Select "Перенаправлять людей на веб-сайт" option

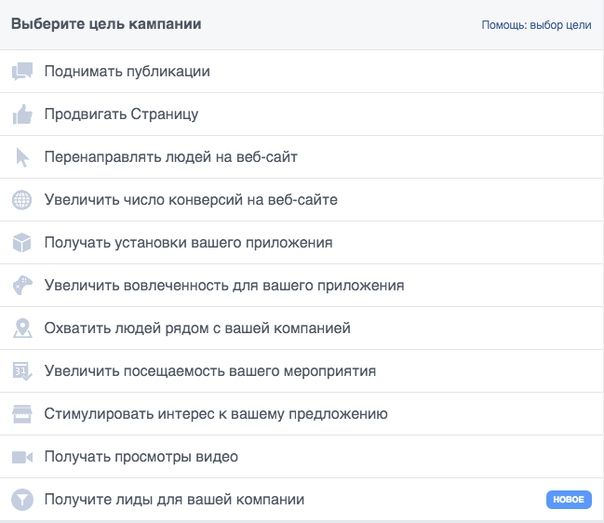click(x=302, y=157)
